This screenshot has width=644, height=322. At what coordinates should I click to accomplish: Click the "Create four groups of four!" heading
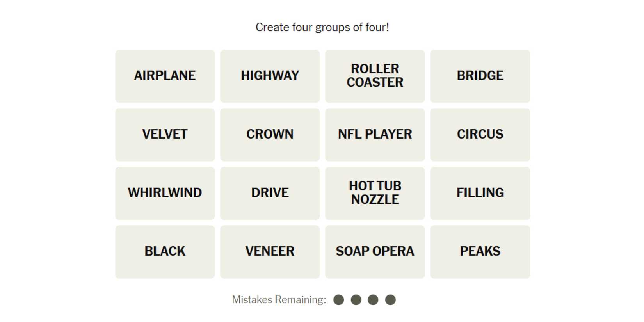click(x=322, y=27)
